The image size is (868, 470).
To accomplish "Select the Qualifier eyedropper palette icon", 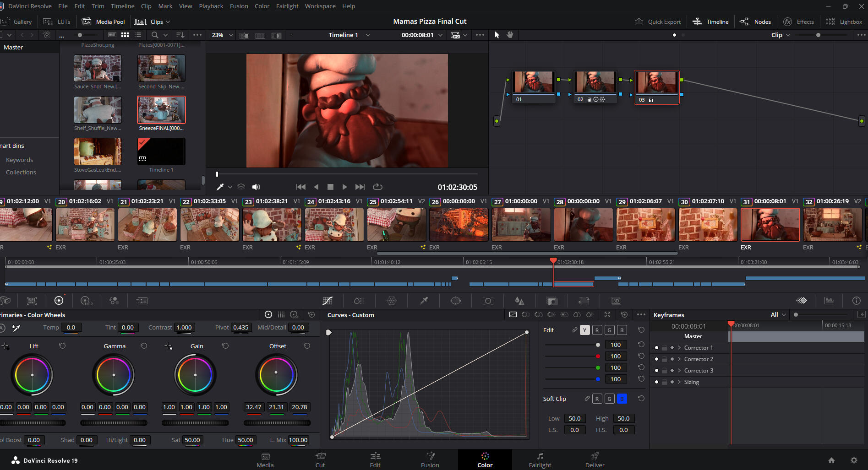I will click(x=424, y=301).
